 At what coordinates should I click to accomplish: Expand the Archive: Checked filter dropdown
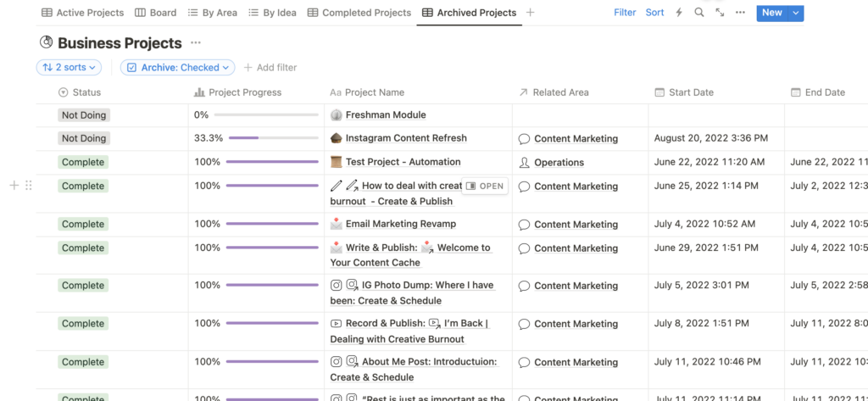pos(178,68)
